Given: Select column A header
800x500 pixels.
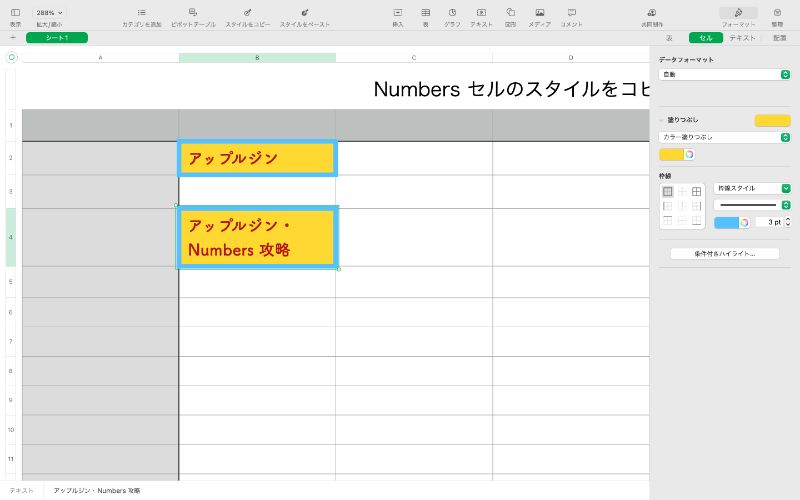Looking at the screenshot, I should click(x=101, y=58).
